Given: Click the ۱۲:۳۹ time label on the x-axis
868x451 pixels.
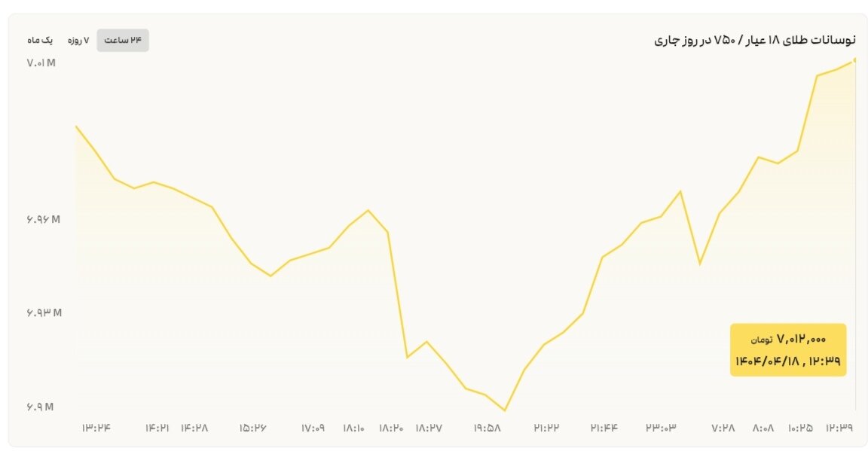Looking at the screenshot, I should (840, 428).
